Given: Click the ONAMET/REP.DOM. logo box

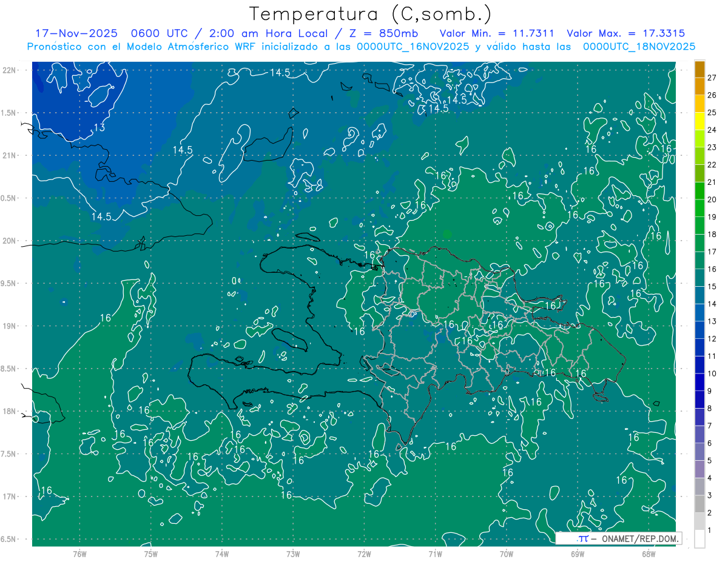Looking at the screenshot, I should (618, 538).
